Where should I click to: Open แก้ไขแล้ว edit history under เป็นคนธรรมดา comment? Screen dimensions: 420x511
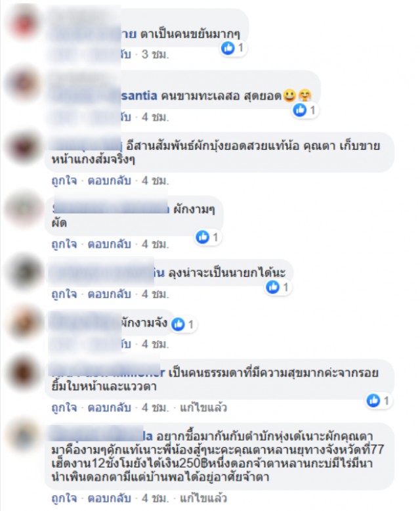point(203,407)
